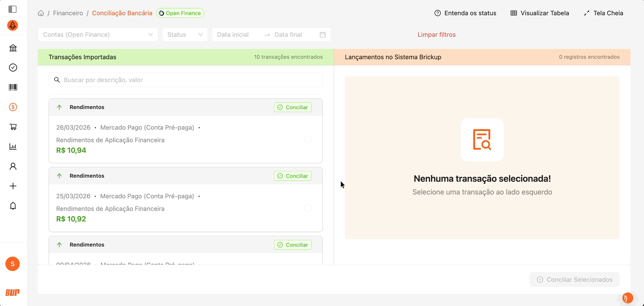
Task: Open the shopping cart sidebar icon
Action: pos(13,127)
